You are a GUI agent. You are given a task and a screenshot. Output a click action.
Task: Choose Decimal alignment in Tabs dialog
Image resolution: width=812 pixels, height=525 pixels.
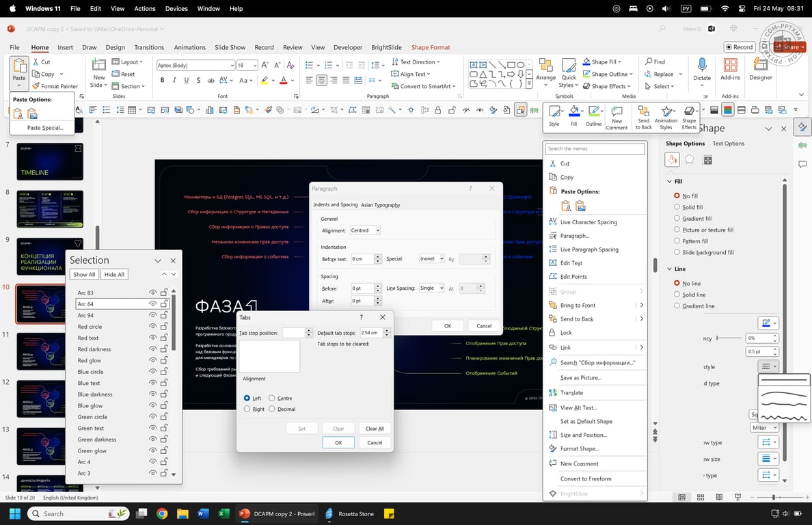tap(272, 409)
